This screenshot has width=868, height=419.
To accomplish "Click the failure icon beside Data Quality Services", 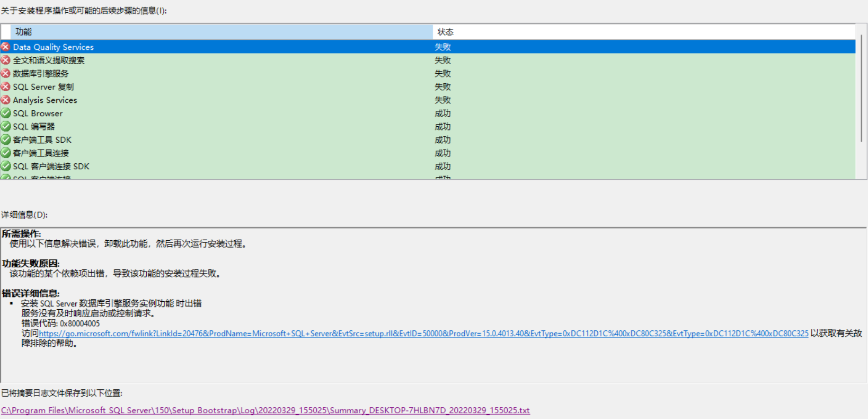I will tap(6, 47).
